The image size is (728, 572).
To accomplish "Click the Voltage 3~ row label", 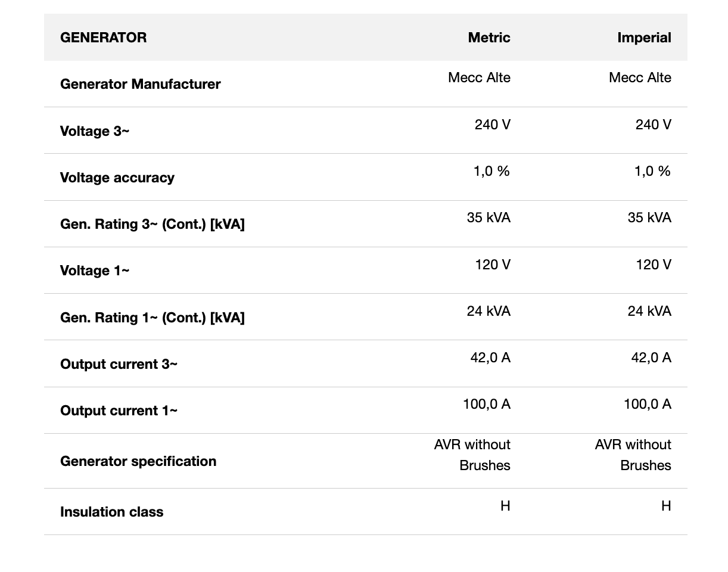I will click(94, 131).
